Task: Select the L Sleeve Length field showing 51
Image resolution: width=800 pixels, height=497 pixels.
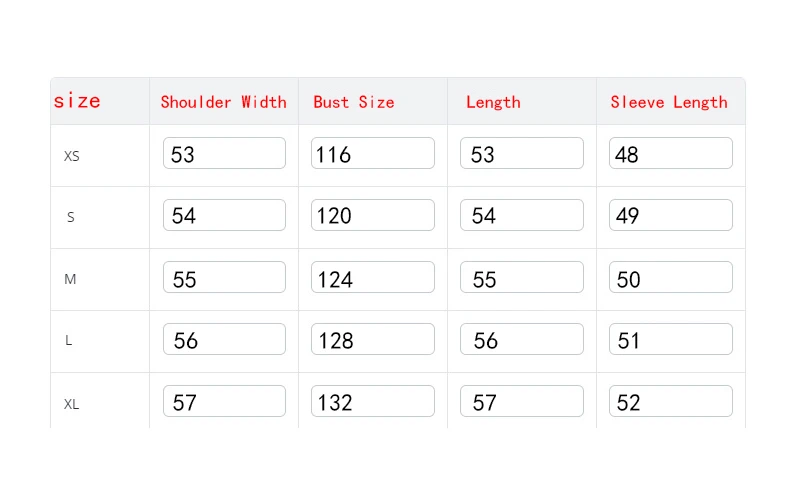Action: (670, 340)
